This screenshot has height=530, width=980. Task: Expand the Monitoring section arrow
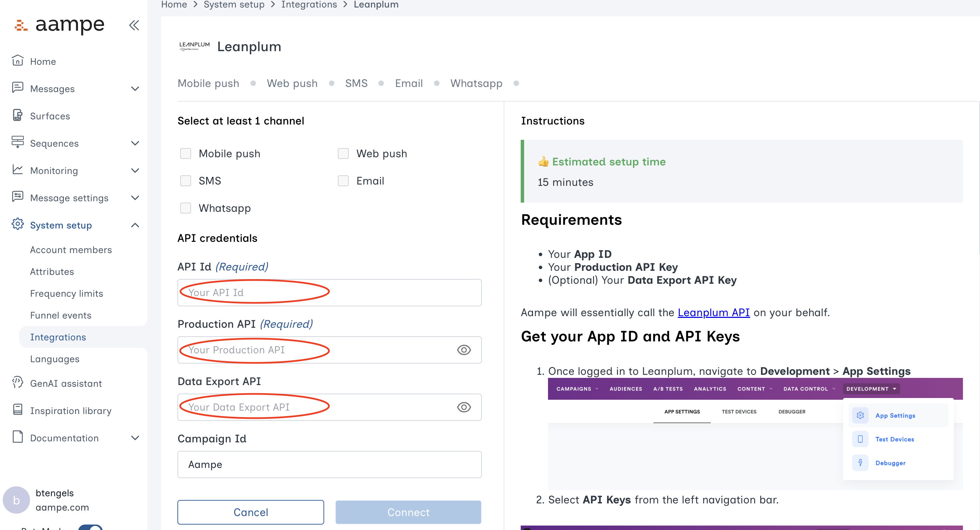135,170
